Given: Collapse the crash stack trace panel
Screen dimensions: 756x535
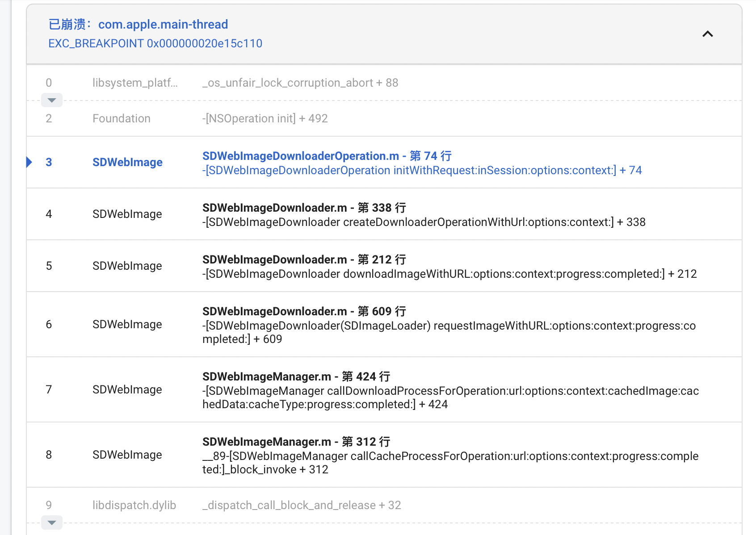Looking at the screenshot, I should (x=707, y=34).
